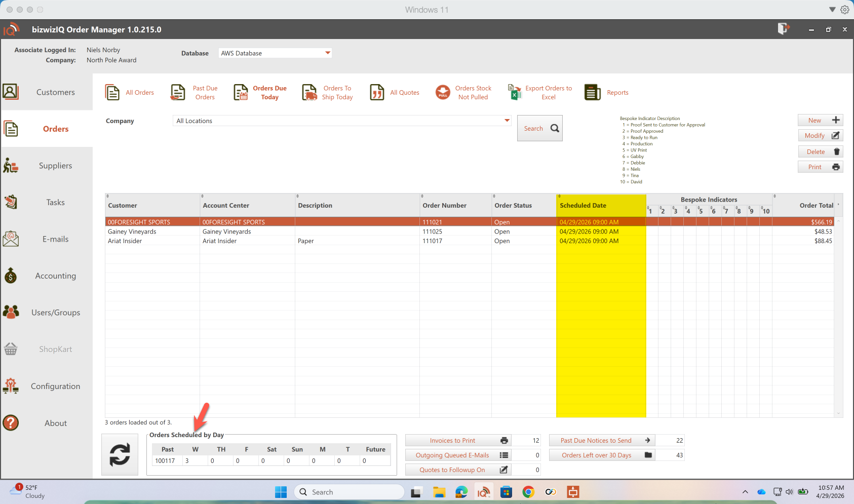Image resolution: width=854 pixels, height=504 pixels.
Task: Open Chrome from the taskbar
Action: [x=528, y=492]
